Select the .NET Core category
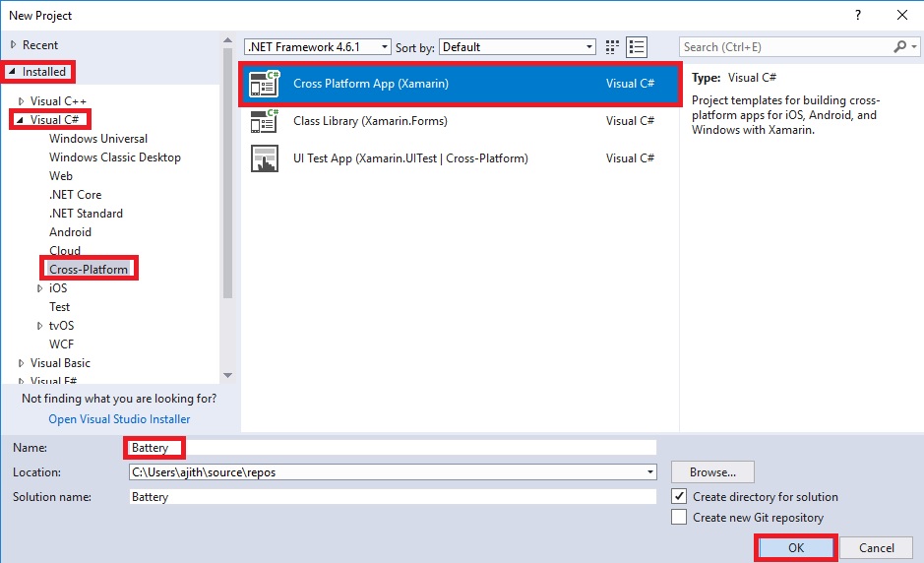924x563 pixels. tap(76, 195)
